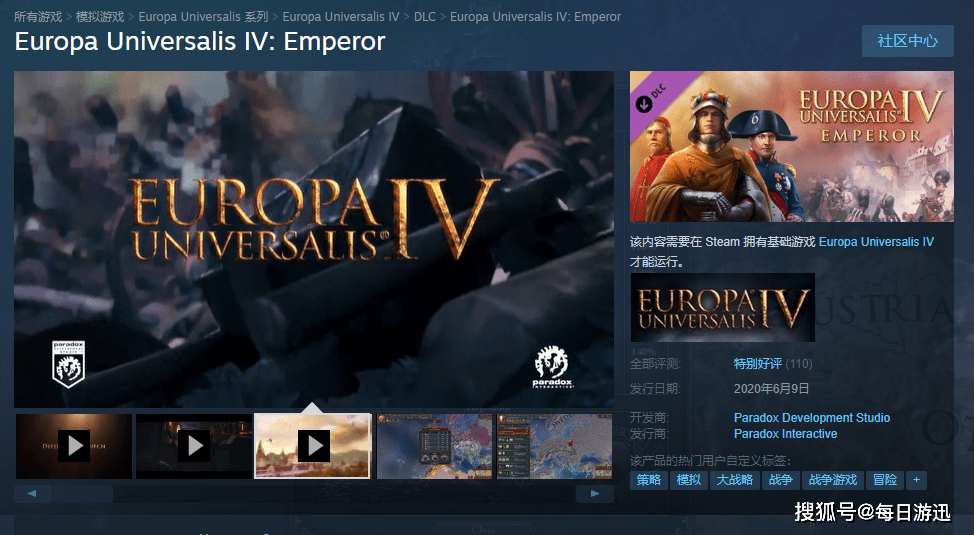Viewport: 974px width, 535px height.
Task: Select the 战争游戏 tag
Action: click(x=832, y=480)
